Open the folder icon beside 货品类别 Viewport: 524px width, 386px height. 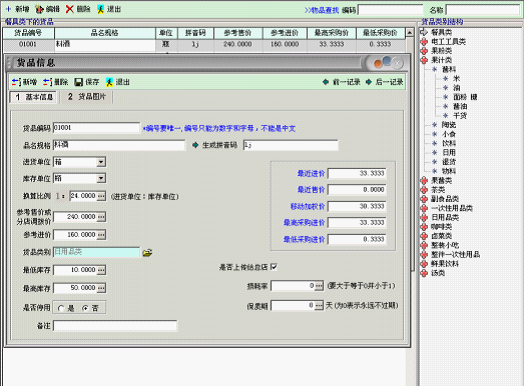pos(147,253)
